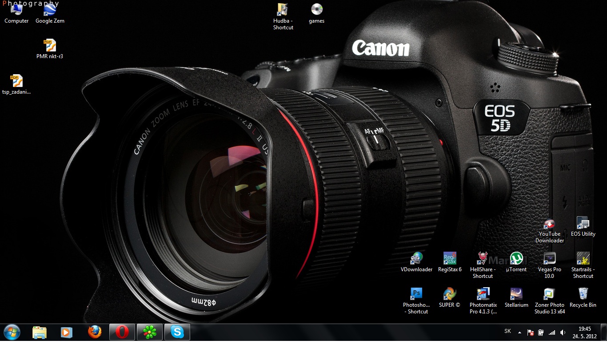Launch Firefox from the taskbar
The image size is (607, 364).
[94, 332]
